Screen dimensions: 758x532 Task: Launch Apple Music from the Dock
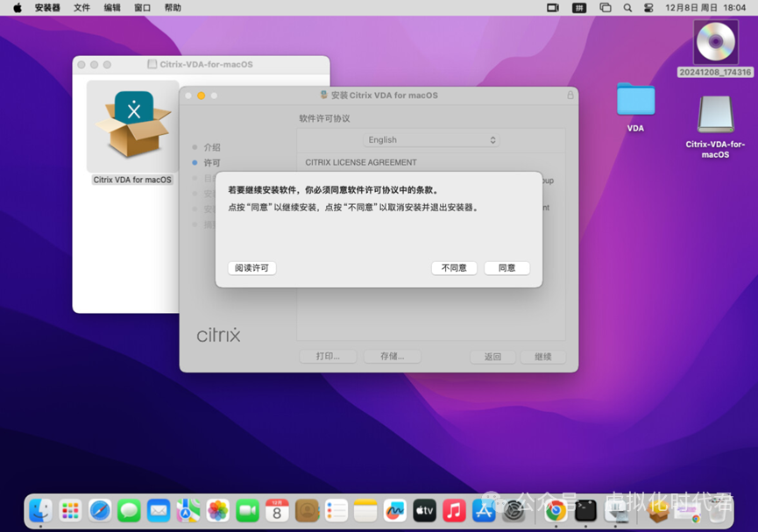(453, 509)
